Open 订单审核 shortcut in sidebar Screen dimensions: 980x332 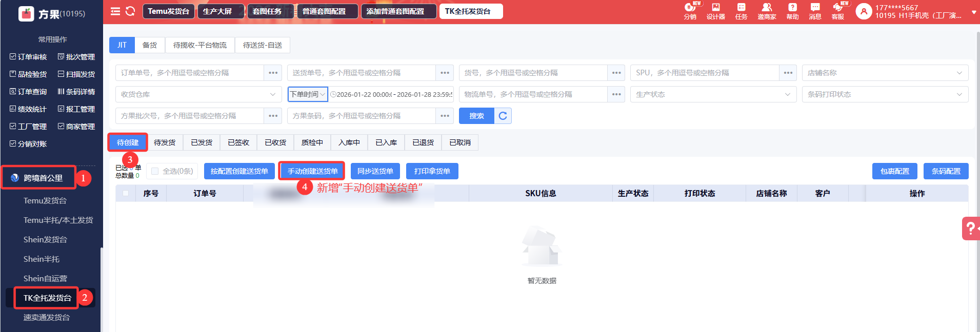pos(28,57)
